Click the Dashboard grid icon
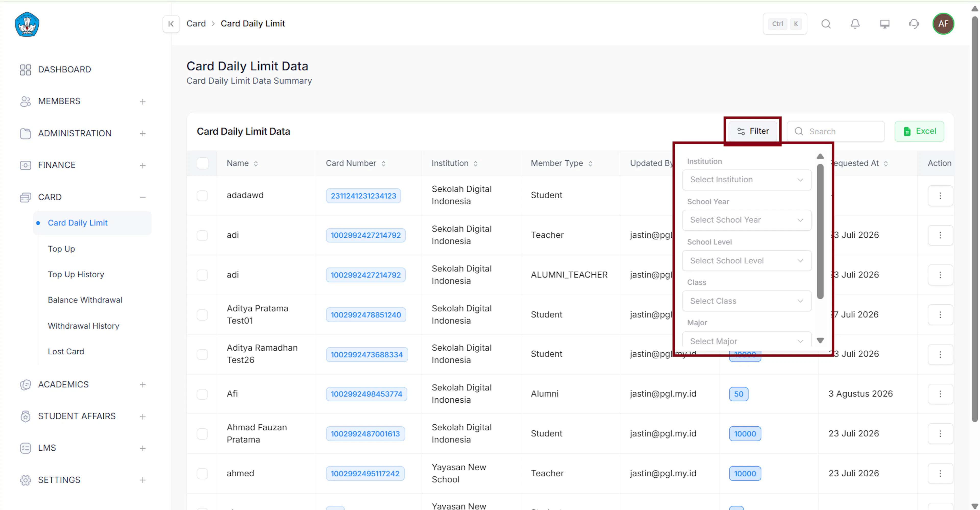This screenshot has height=510, width=980. coord(26,70)
